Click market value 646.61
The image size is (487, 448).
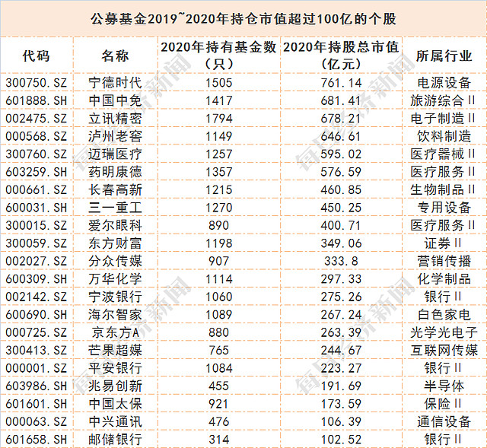[341, 136]
